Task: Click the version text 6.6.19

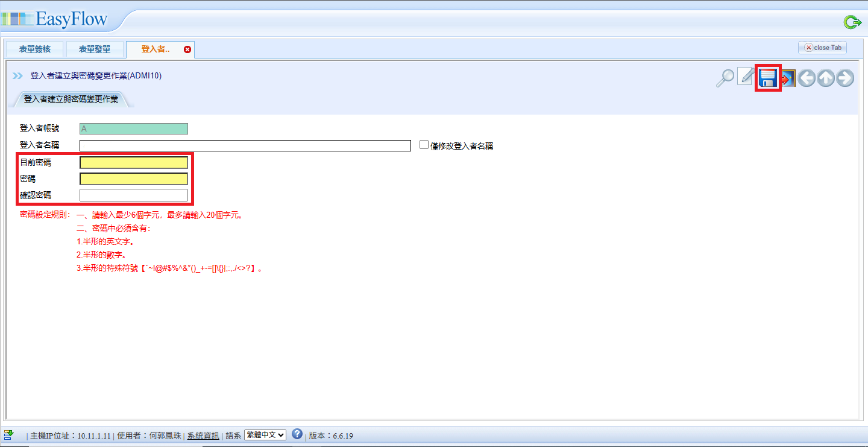Action: [343, 436]
